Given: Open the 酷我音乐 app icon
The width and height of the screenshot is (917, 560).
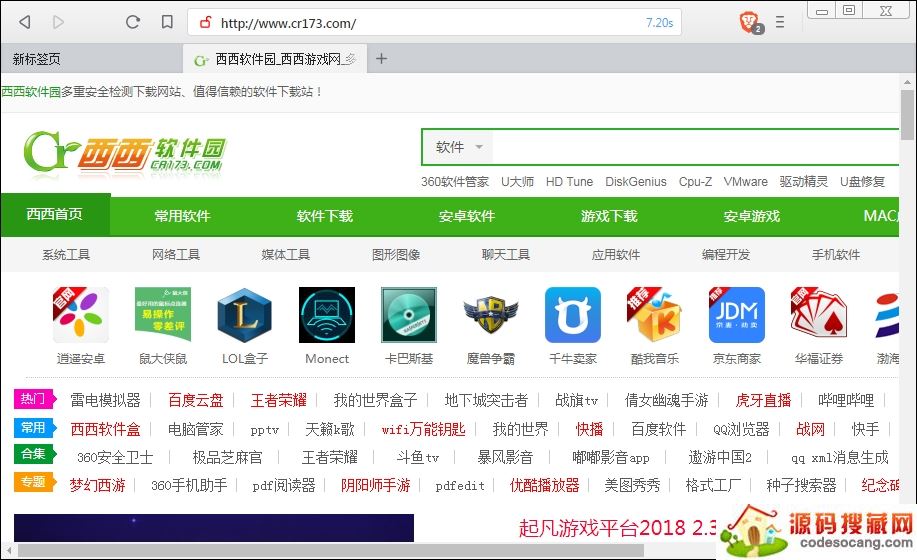Looking at the screenshot, I should point(655,315).
